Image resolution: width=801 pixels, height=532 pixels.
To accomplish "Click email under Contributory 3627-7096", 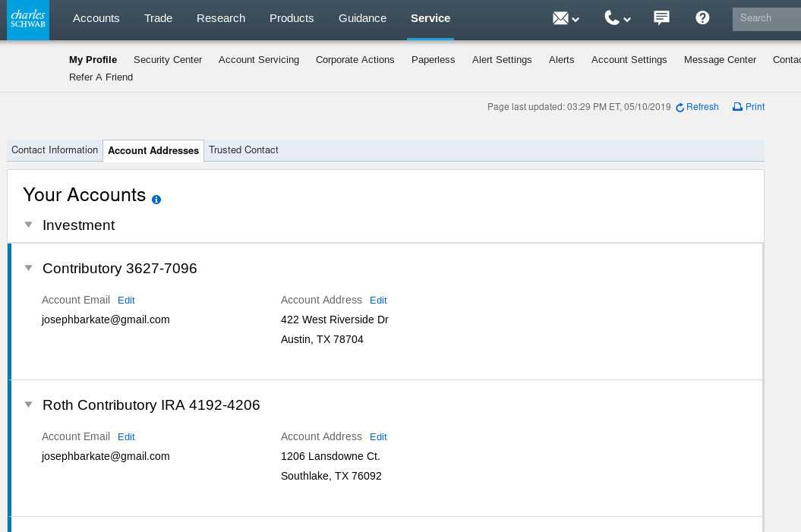I will point(106,320).
